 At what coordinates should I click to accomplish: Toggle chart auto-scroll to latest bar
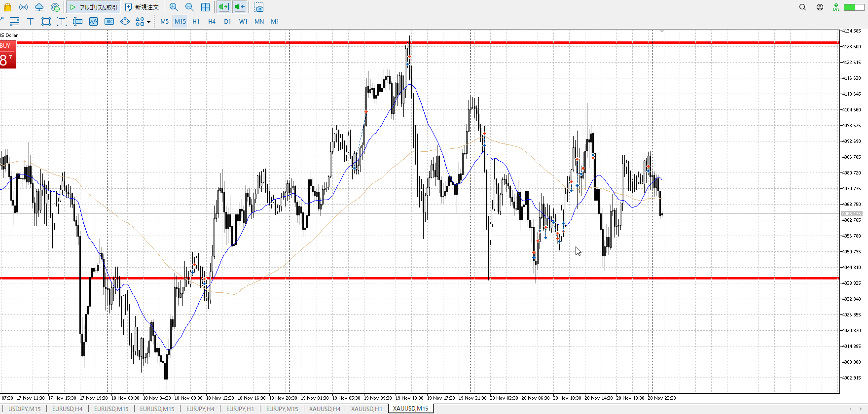tap(223, 7)
